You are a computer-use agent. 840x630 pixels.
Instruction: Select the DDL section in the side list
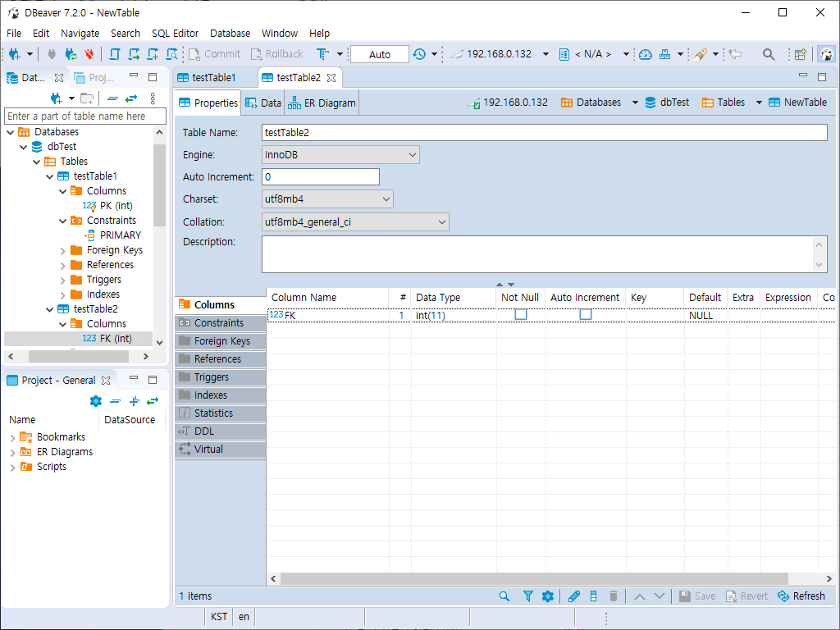pos(204,431)
